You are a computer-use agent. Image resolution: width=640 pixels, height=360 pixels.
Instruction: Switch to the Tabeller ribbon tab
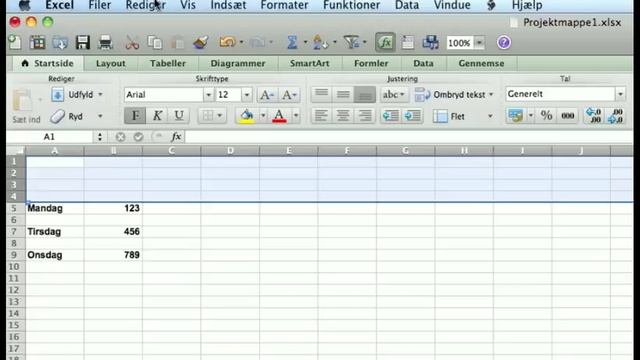[x=168, y=64]
